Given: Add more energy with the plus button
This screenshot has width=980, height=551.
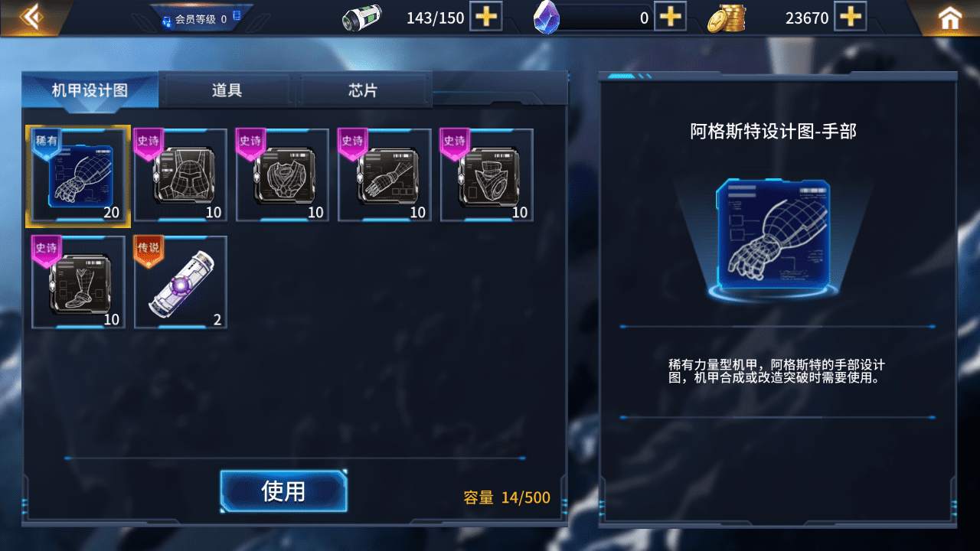Looking at the screenshot, I should pos(485,17).
